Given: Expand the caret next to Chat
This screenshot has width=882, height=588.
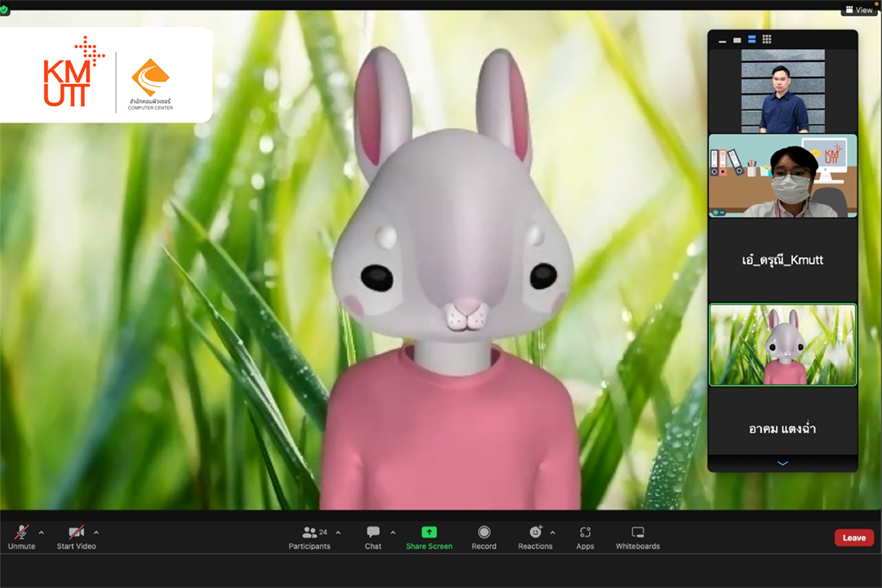Looking at the screenshot, I should pyautogui.click(x=393, y=532).
